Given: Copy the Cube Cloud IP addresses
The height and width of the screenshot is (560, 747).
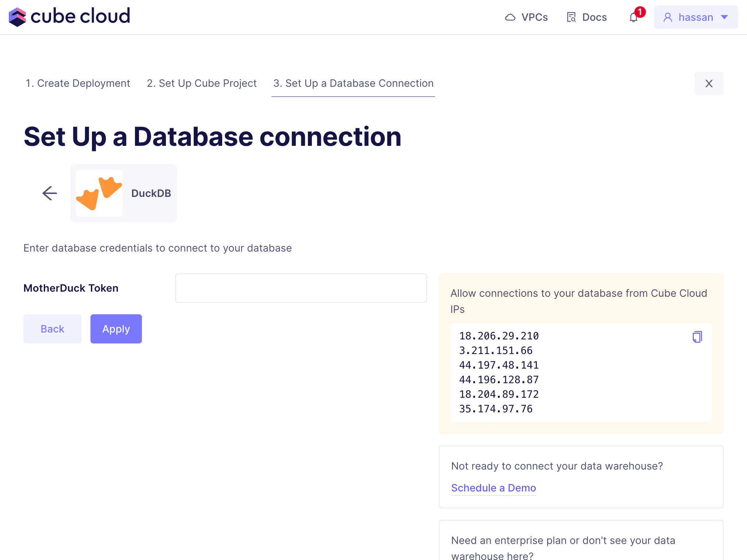Looking at the screenshot, I should pos(697,337).
